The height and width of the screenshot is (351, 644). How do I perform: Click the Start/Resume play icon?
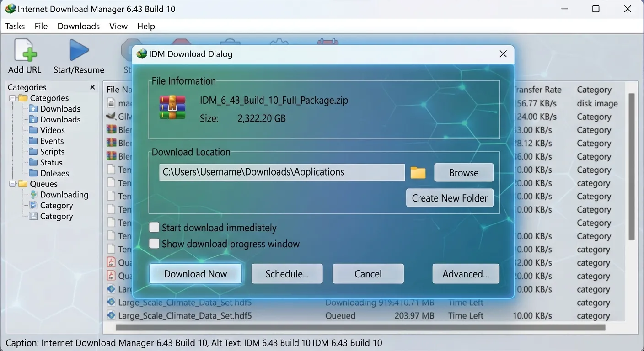tap(79, 50)
